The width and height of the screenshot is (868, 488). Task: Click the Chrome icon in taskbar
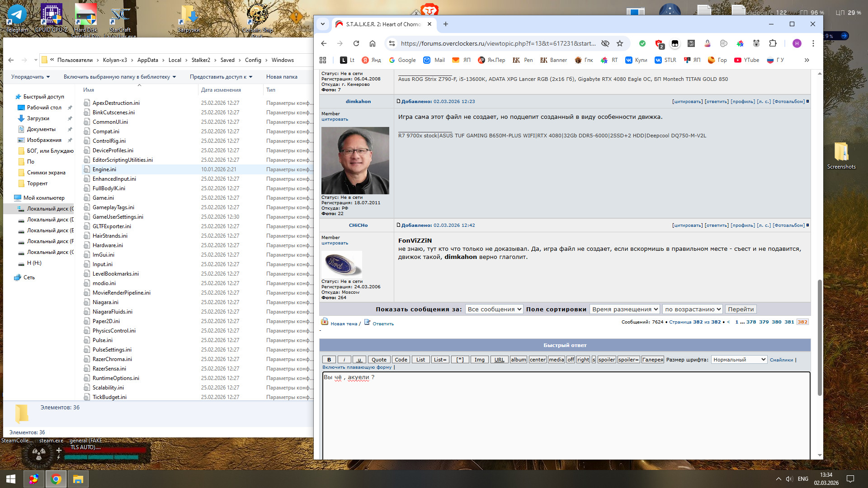coord(56,479)
